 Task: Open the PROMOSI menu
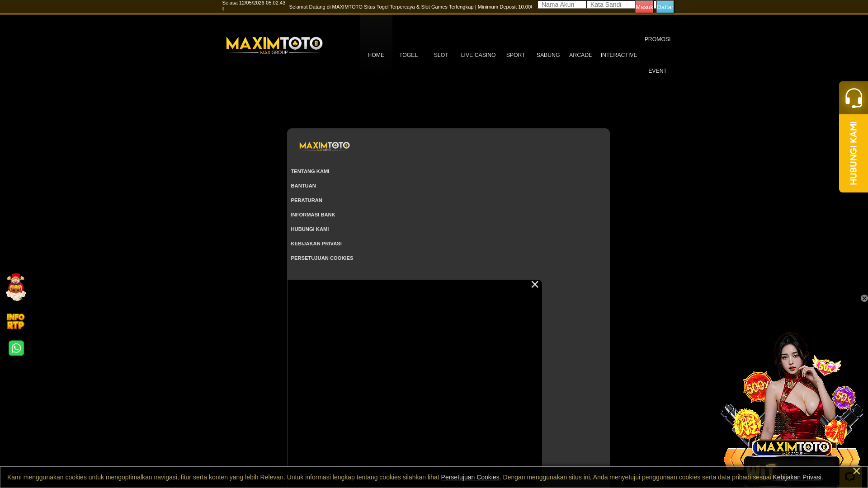[x=657, y=39]
